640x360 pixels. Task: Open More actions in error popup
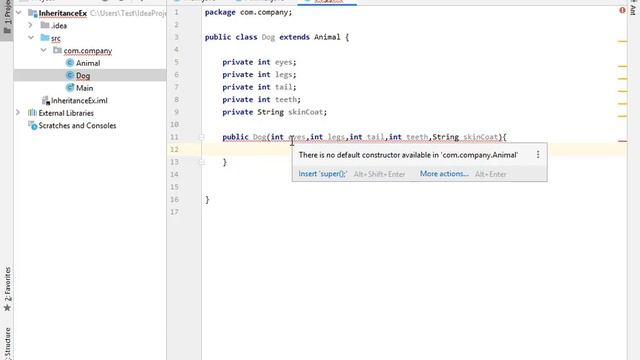444,174
